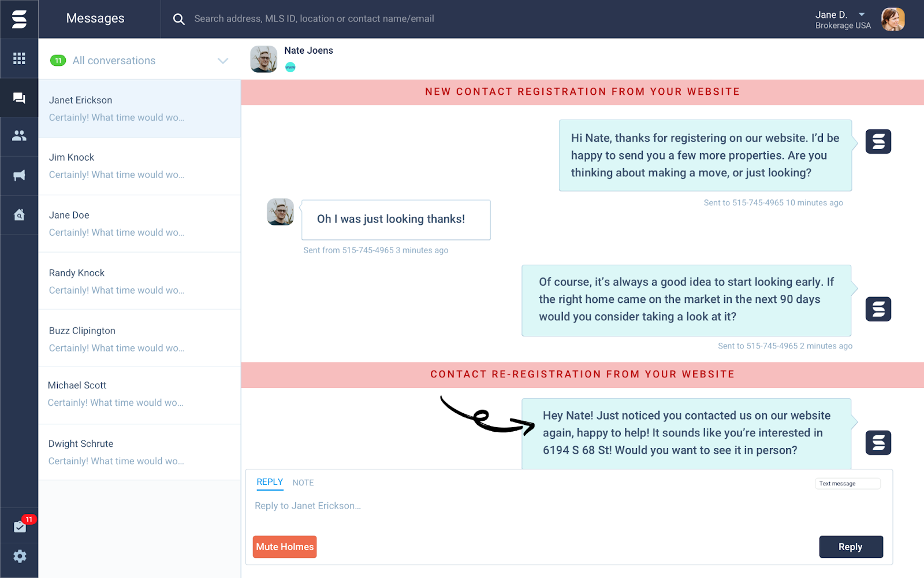Open the apps grid icon in sidebar
This screenshot has width=924, height=578.
(19, 58)
